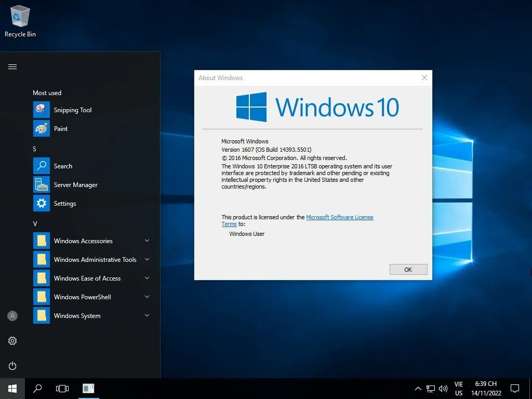Expand Windows Administrative Tools chevron

[147, 259]
